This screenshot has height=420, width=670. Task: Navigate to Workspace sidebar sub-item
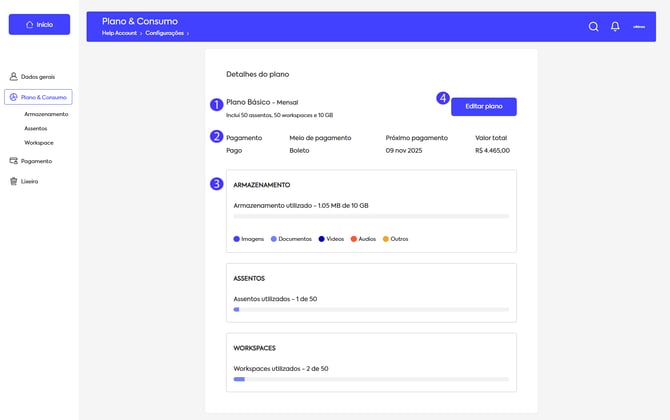(39, 143)
